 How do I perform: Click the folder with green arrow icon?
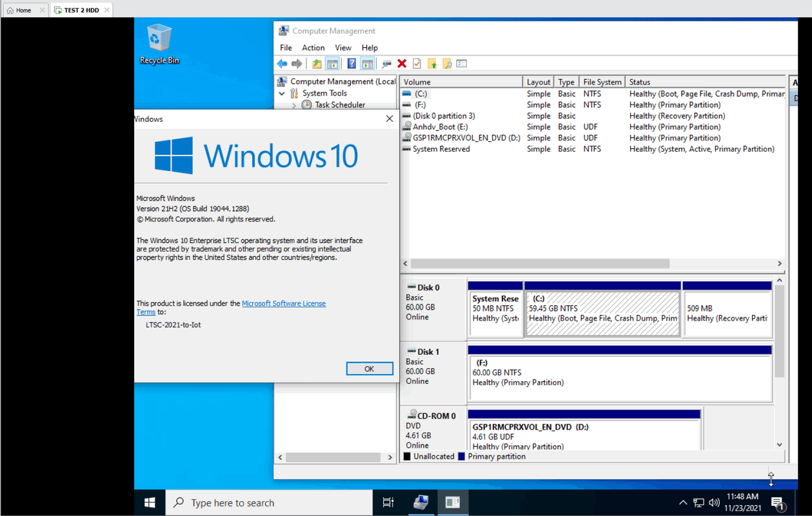tap(432, 64)
